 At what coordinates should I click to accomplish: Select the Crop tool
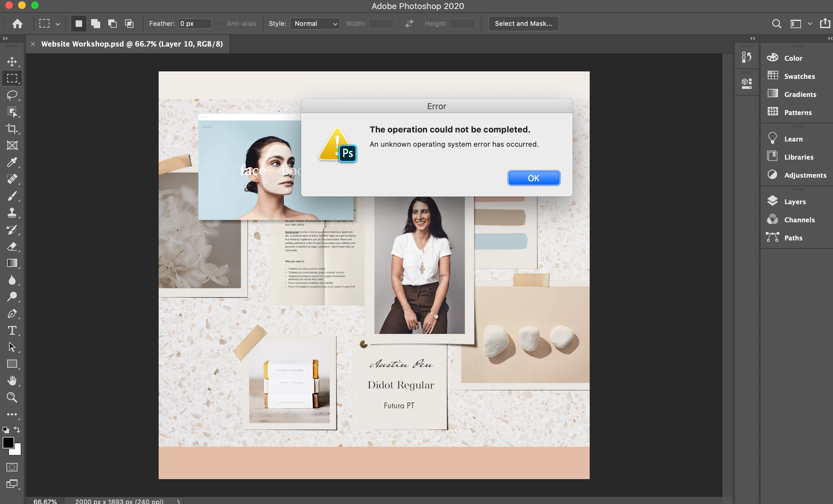(x=12, y=129)
